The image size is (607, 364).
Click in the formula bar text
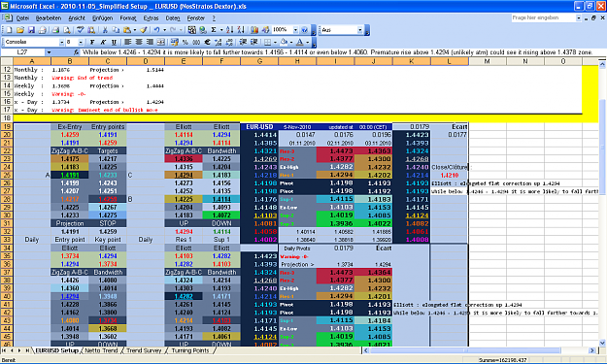[x=337, y=52]
